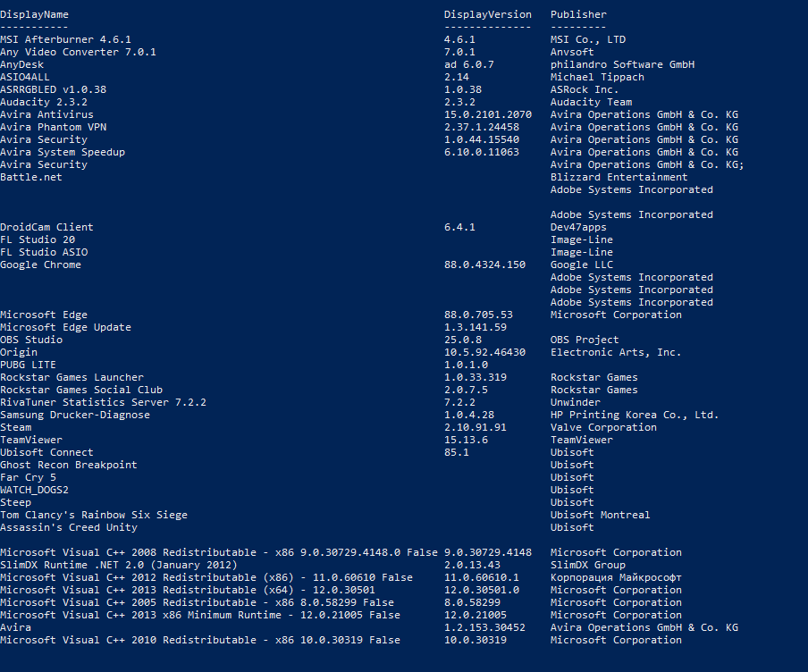This screenshot has height=672, width=808.
Task: Click the Battle.net entry
Action: (31, 177)
